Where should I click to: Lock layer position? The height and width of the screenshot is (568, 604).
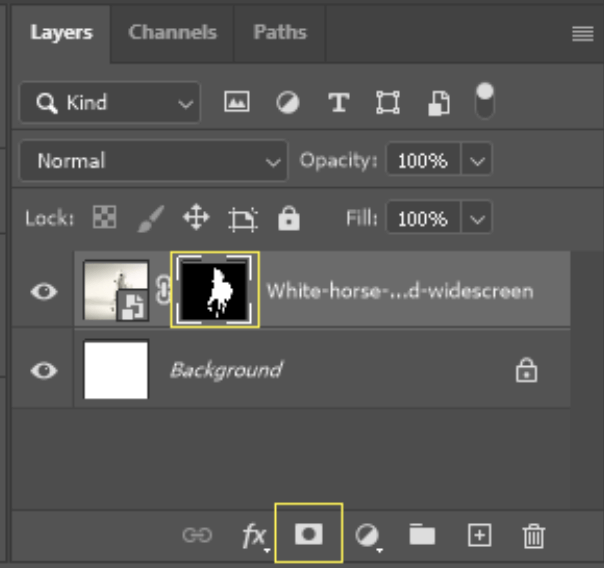(x=196, y=218)
